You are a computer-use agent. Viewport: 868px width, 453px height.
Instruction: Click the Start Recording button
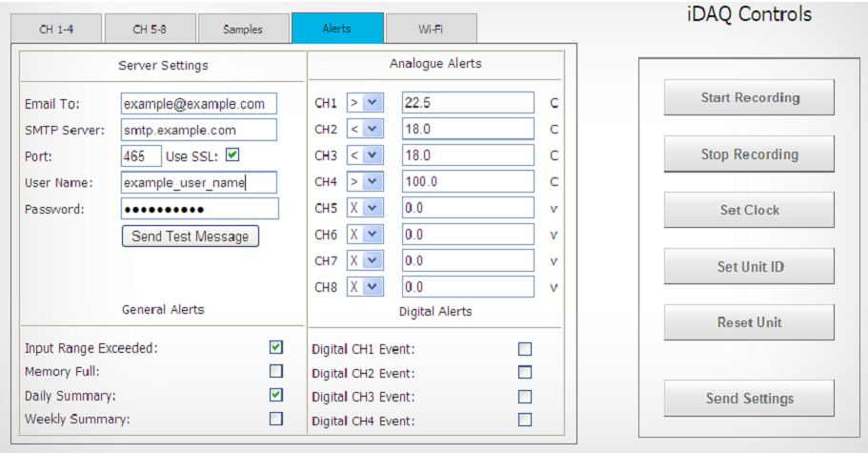750,97
